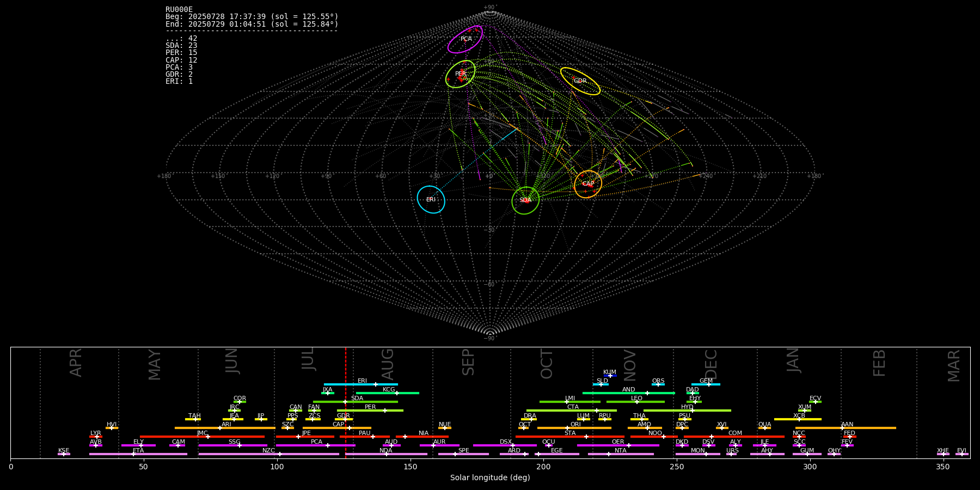The image size is (980, 490).
Task: Click the DEC month label in the timeline
Action: (711, 364)
